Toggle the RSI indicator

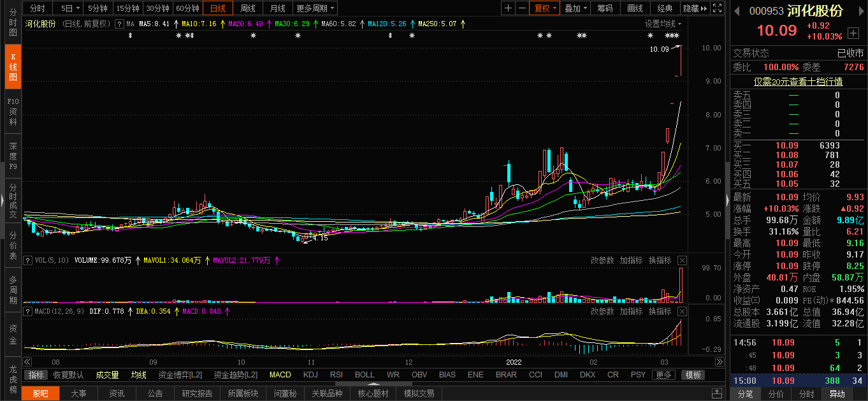[336, 375]
